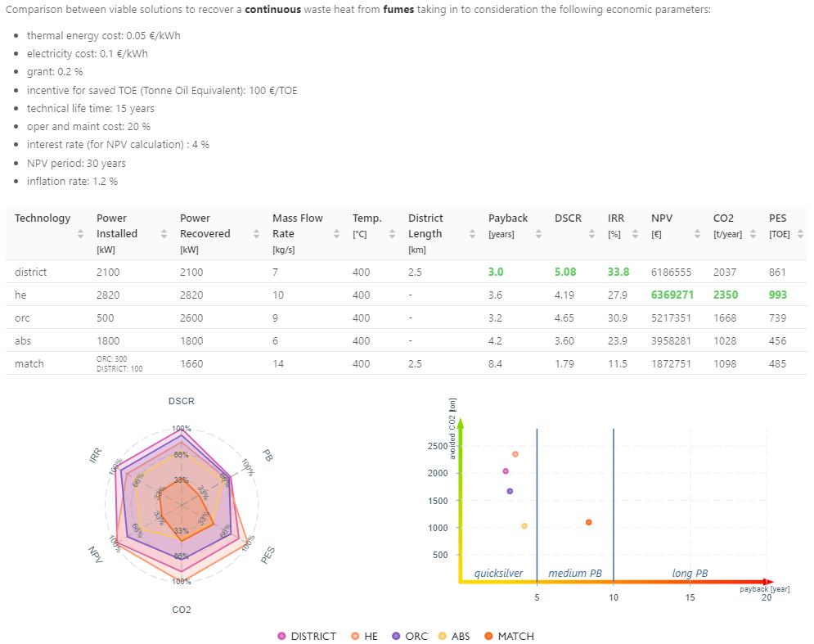The width and height of the screenshot is (814, 644).
Task: Click match payback value 8.4
Action: point(495,363)
